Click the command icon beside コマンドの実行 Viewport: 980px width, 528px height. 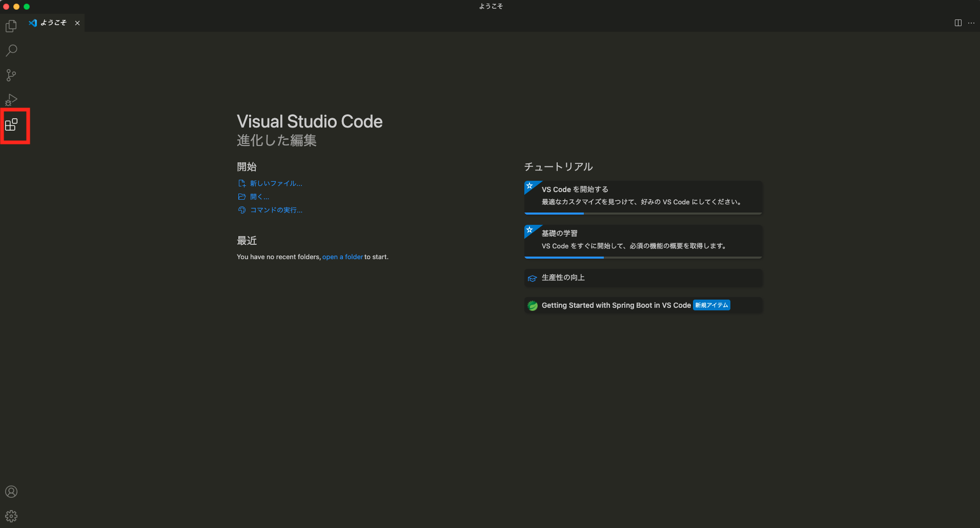point(242,210)
